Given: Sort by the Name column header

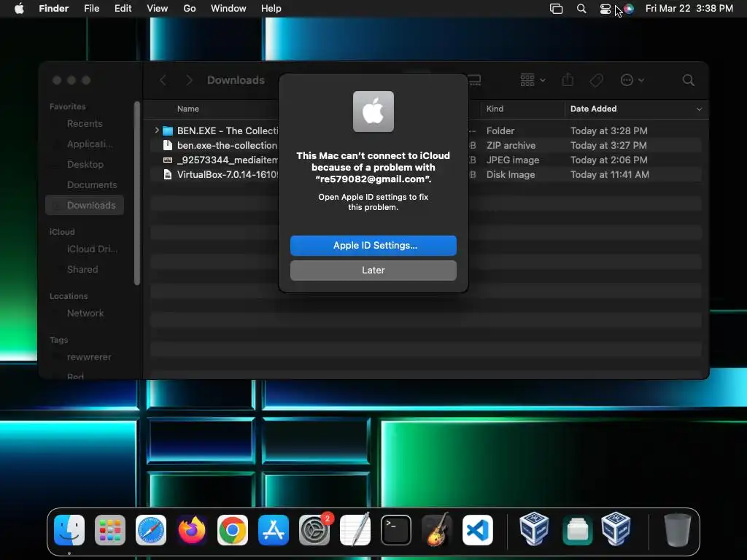Looking at the screenshot, I should 188,109.
